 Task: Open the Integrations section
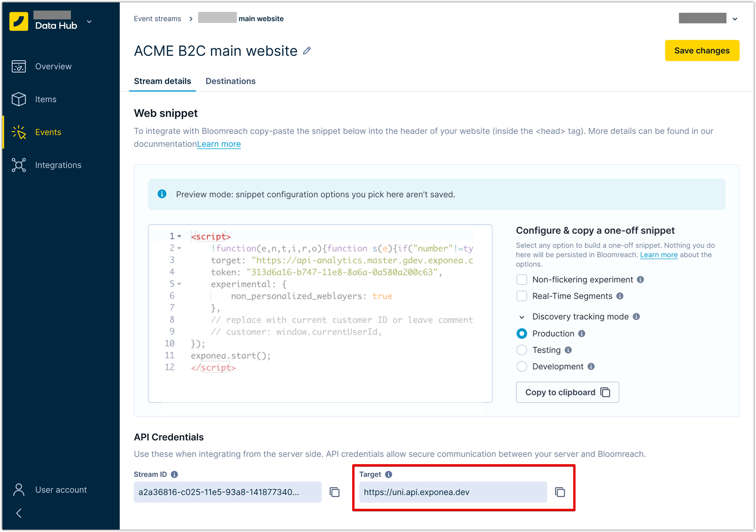pyautogui.click(x=58, y=165)
